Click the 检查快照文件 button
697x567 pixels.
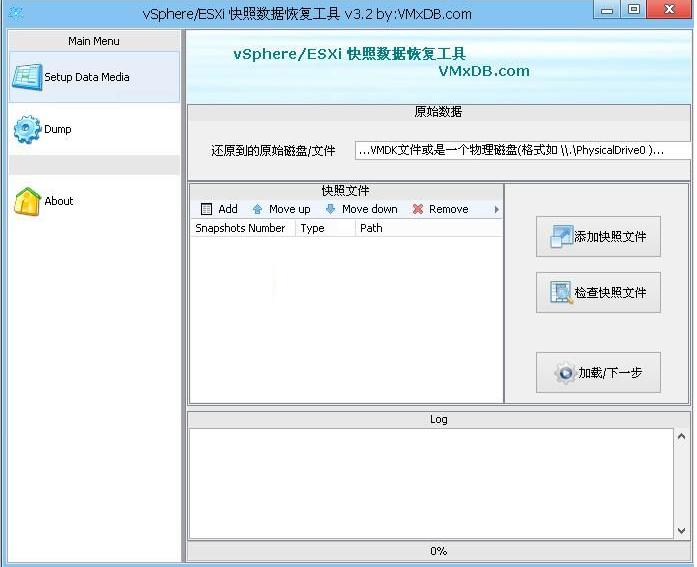598,292
